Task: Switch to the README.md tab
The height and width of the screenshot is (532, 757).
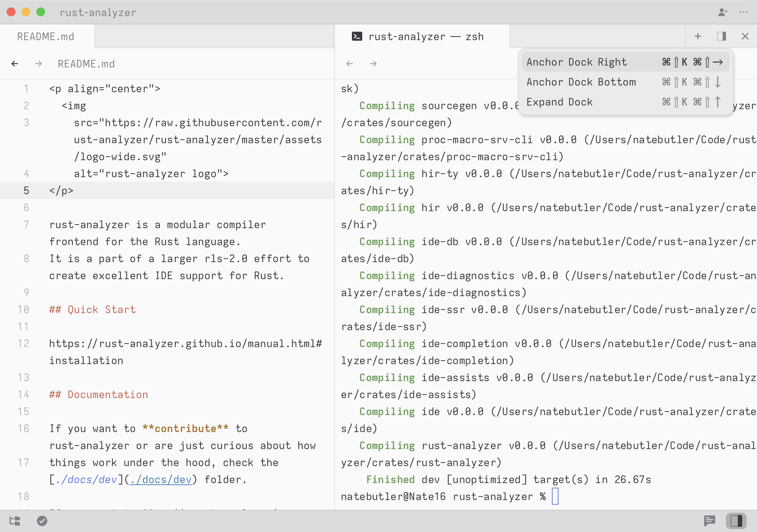Action: (46, 37)
